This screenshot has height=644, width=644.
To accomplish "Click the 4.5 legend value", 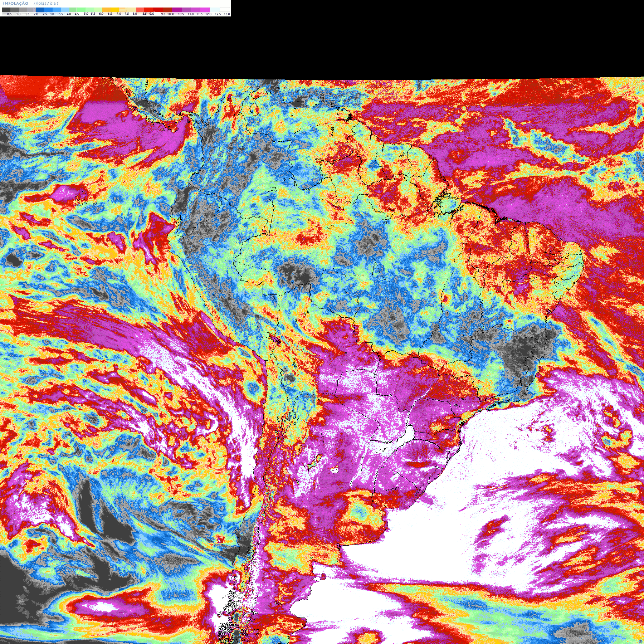I will pos(77,14).
